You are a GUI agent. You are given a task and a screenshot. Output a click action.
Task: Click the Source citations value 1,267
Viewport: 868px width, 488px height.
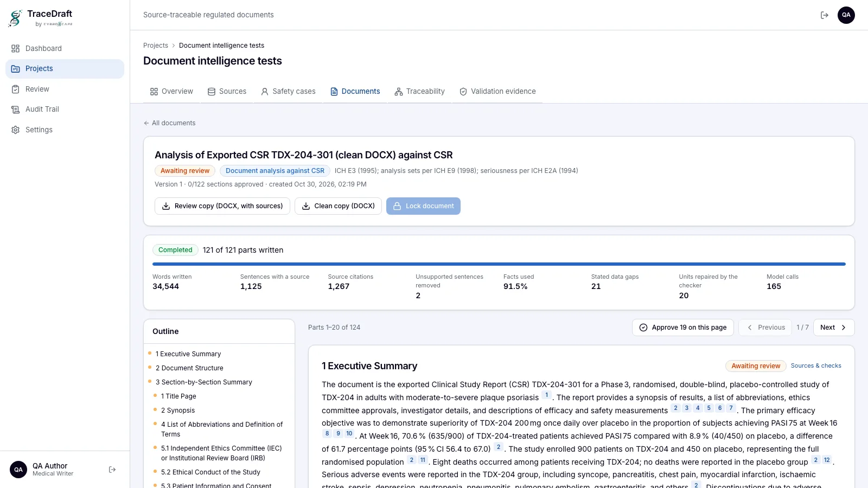pos(339,287)
